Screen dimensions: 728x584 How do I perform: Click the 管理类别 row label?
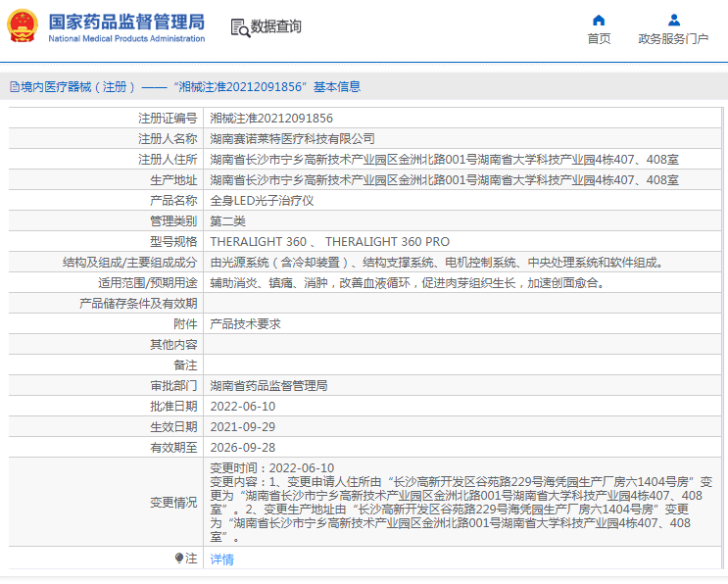click(173, 221)
